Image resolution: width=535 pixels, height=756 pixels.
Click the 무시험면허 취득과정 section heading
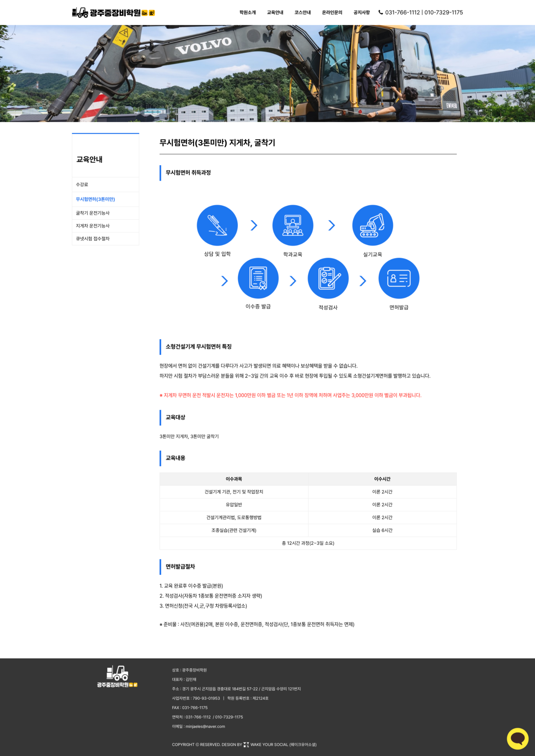tap(188, 173)
